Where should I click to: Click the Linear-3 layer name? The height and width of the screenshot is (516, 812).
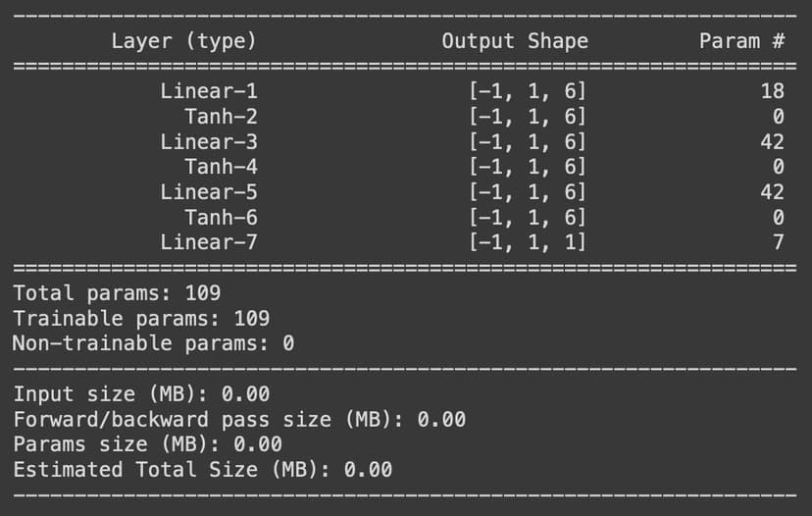(209, 141)
